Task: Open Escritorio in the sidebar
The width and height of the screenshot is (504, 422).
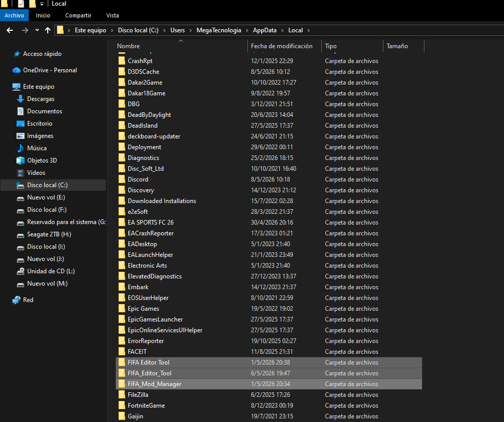Action: point(40,124)
